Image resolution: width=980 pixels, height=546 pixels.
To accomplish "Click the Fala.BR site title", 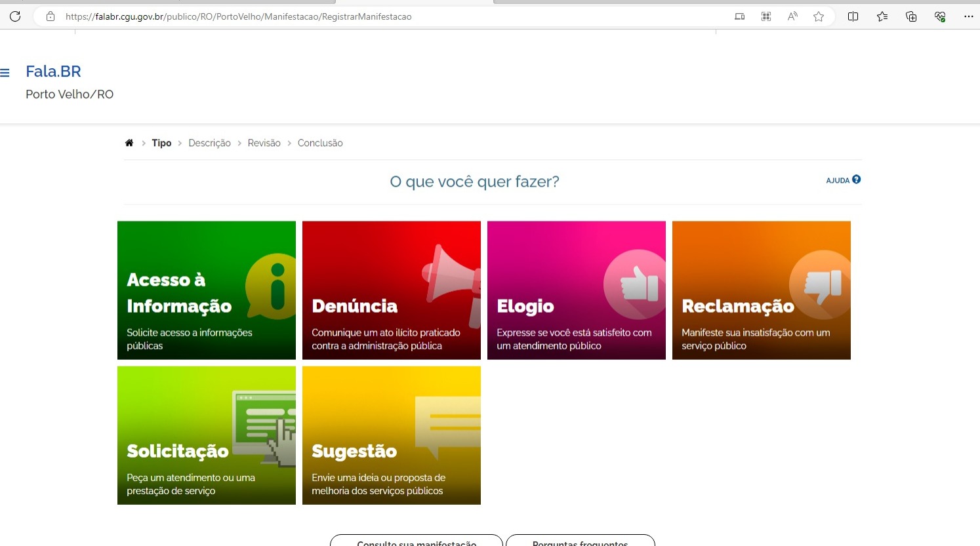I will 53,71.
